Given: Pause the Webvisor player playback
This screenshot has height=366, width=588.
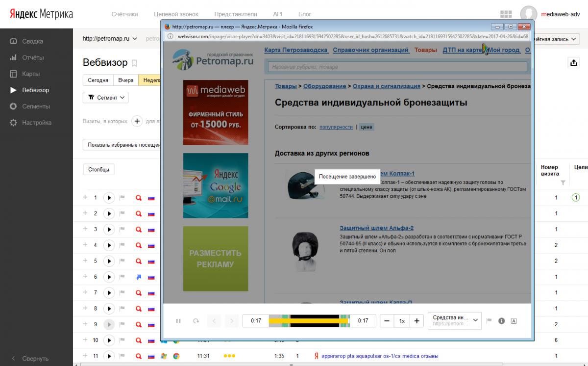Looking at the screenshot, I should pyautogui.click(x=178, y=321).
